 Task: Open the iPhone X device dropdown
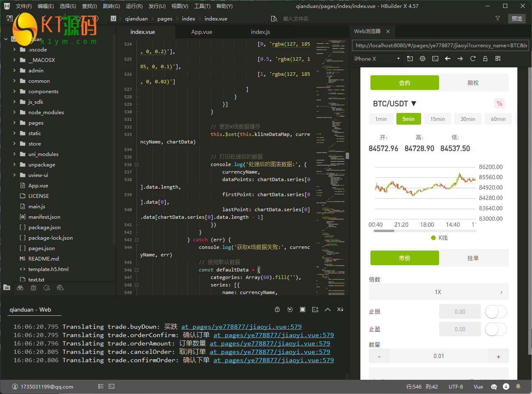tap(377, 59)
